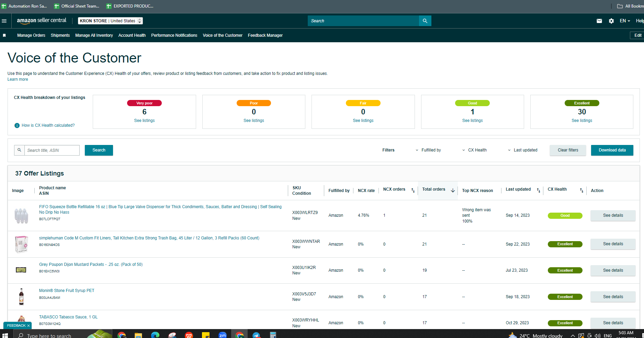Open Manage All Inventory
Image resolution: width=644 pixels, height=338 pixels.
pos(94,35)
